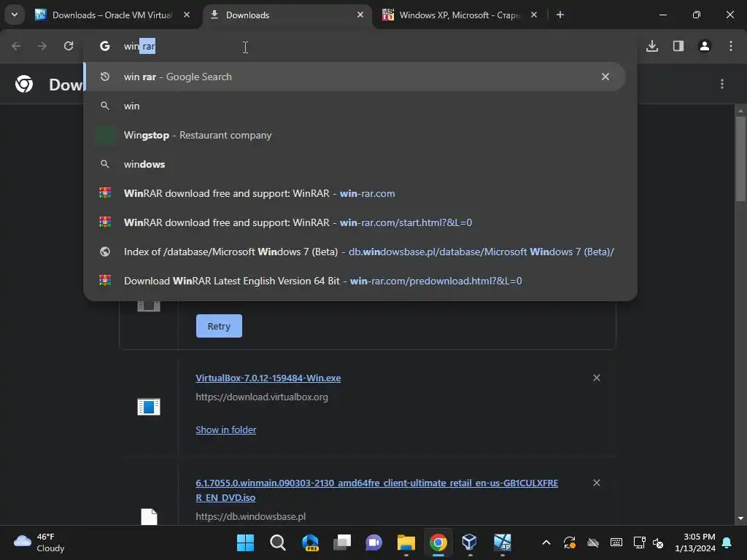Select 'win rar - Google Search' suggestion

[355, 77]
